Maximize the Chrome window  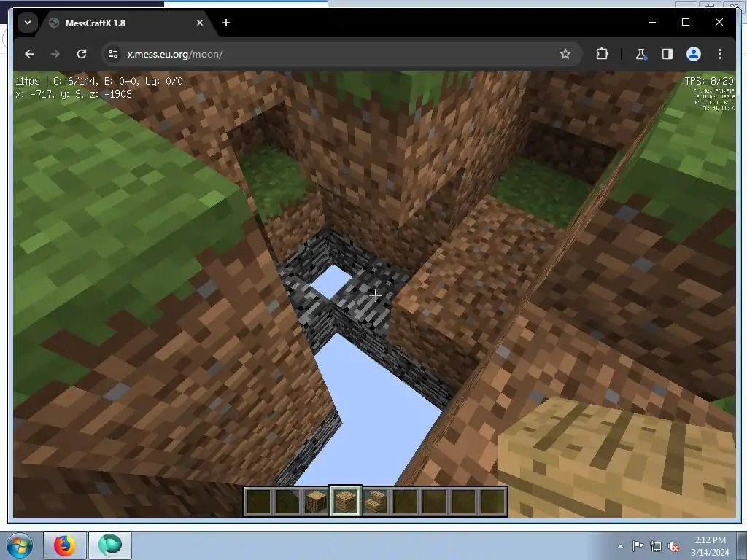(686, 22)
